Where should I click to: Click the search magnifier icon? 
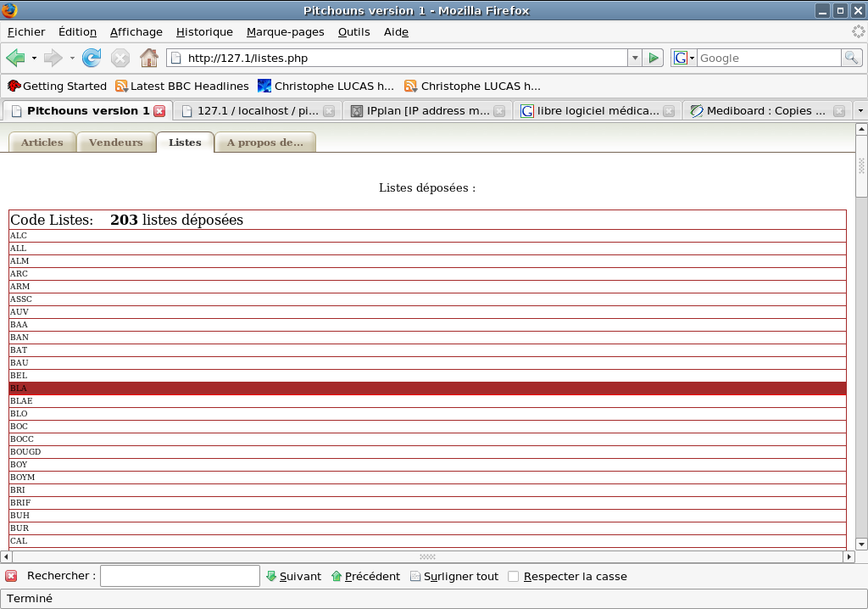(851, 58)
